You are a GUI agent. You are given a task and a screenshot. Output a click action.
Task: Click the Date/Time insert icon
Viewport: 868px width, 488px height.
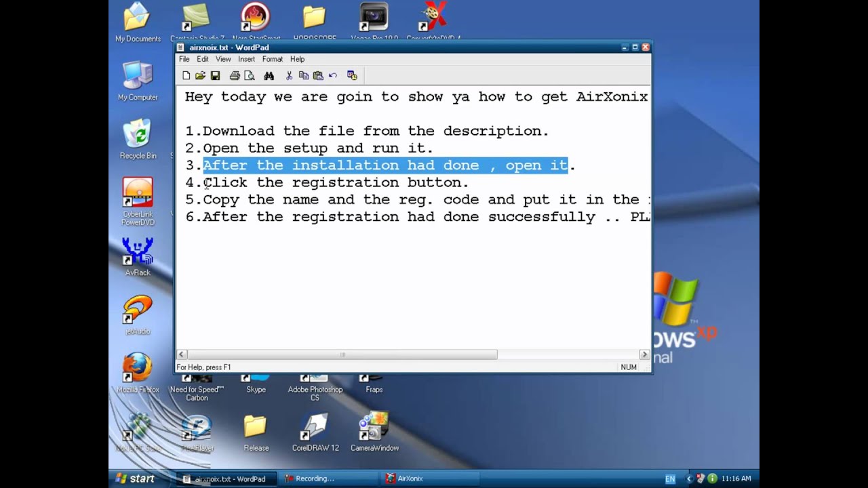[352, 76]
